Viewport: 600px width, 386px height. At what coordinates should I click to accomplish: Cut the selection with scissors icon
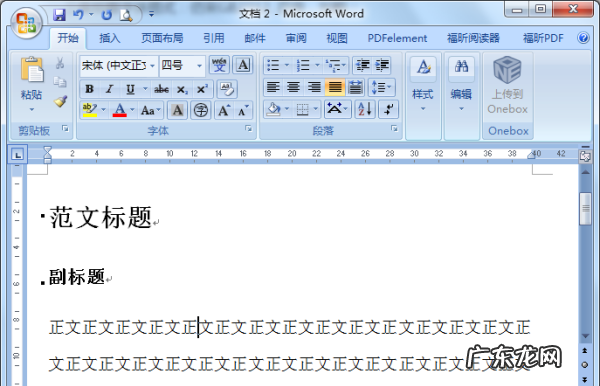pos(60,63)
